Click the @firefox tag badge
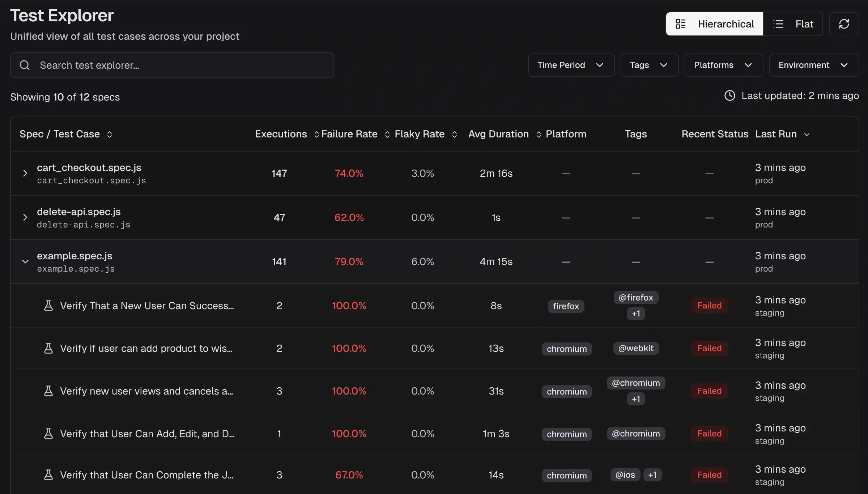868x494 pixels. point(635,297)
